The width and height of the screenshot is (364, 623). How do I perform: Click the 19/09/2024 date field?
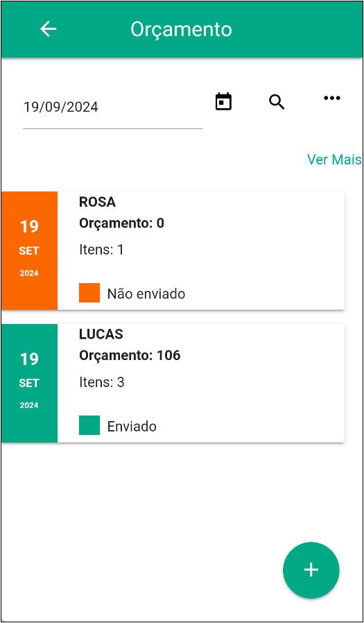(x=113, y=108)
